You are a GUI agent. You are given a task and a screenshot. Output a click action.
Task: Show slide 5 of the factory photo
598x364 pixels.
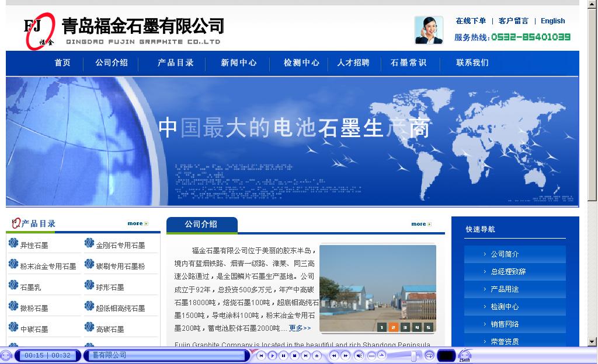click(428, 327)
